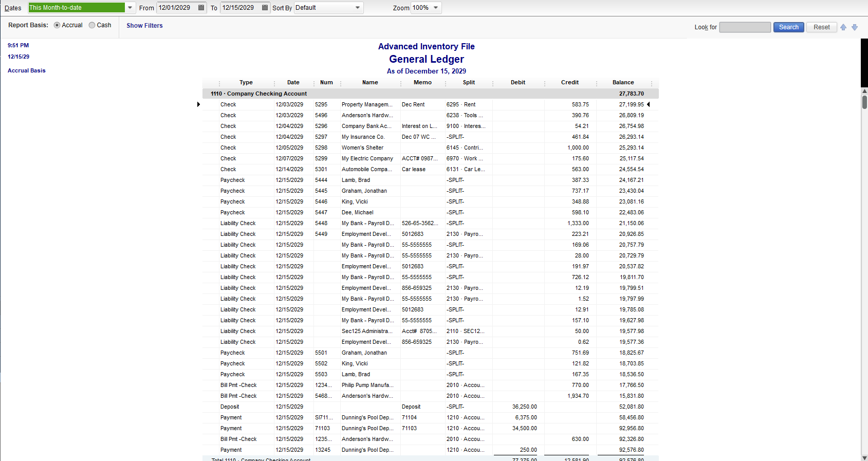Click the Memo column header
868x461 pixels.
coord(422,82)
